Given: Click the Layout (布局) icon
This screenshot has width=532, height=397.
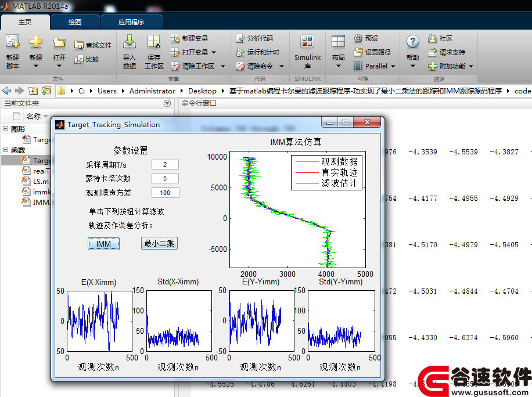Looking at the screenshot, I should pos(338,41).
